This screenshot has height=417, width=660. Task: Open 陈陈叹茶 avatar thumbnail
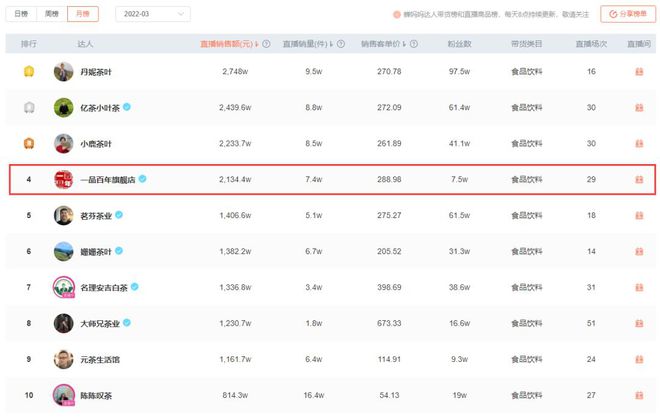tap(64, 395)
